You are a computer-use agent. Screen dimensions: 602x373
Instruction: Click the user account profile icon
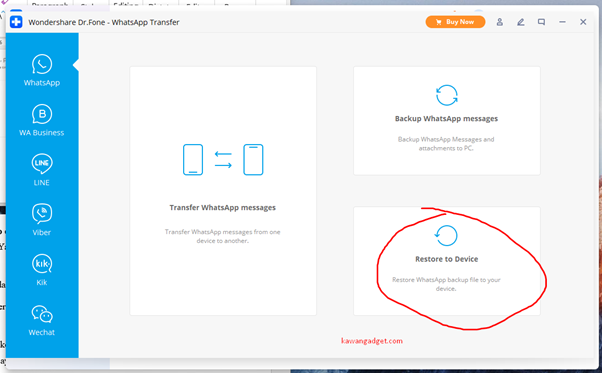pyautogui.click(x=499, y=22)
